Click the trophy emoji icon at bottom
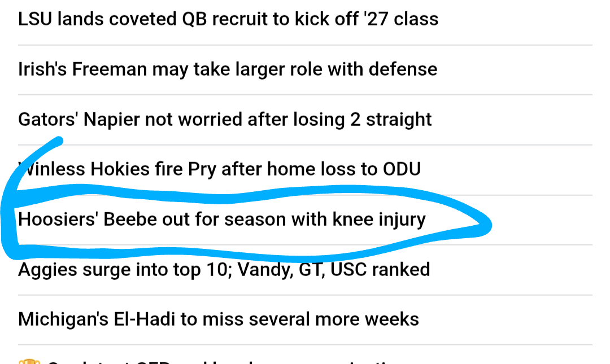610x364 pixels. (x=28, y=361)
